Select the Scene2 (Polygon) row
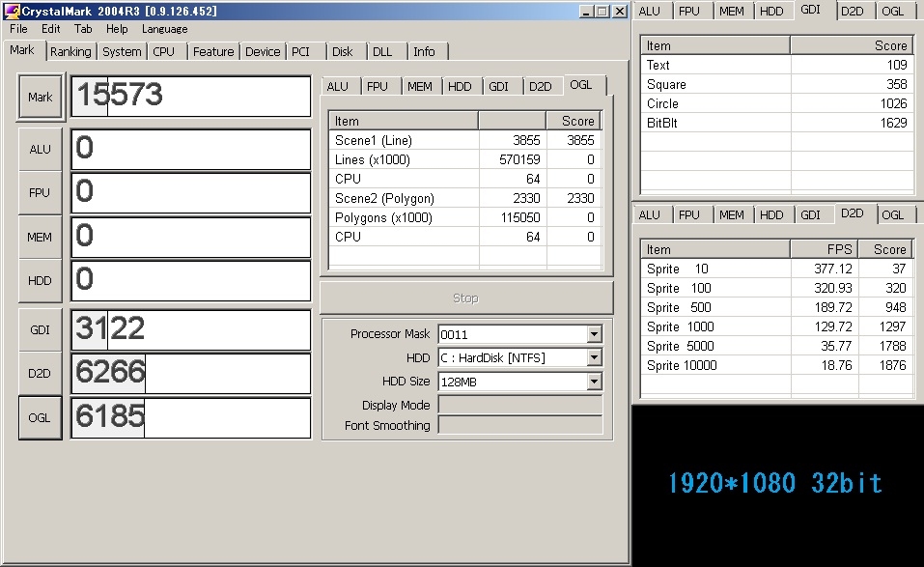This screenshot has height=567, width=924. [x=465, y=198]
